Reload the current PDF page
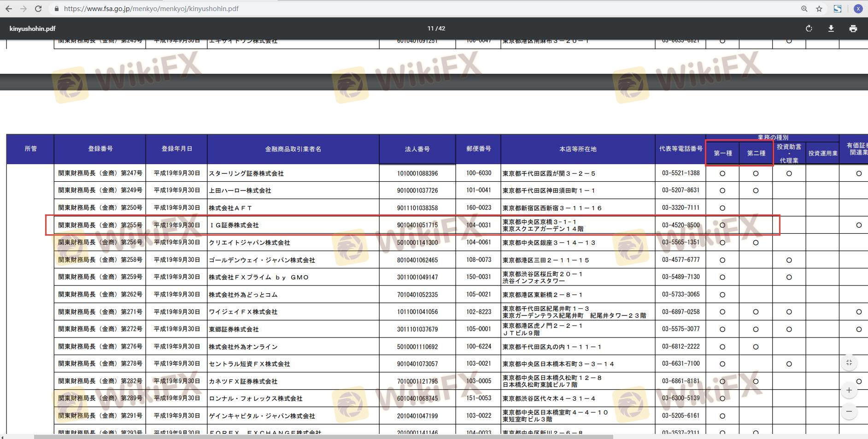The width and height of the screenshot is (868, 439). 38,9
